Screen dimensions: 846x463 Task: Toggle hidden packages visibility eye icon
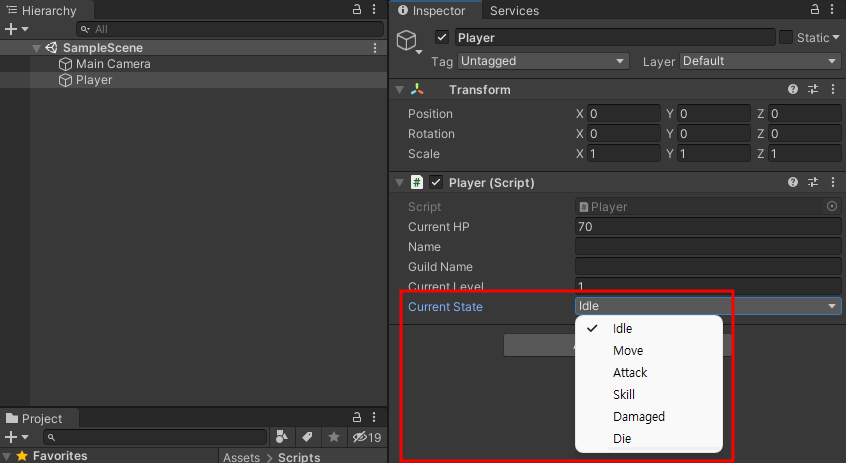click(x=367, y=437)
